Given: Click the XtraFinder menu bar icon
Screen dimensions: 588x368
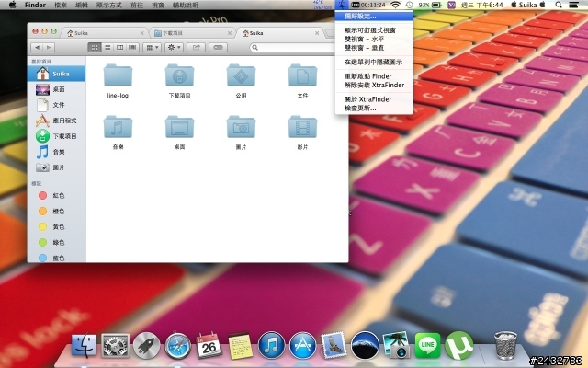Looking at the screenshot, I should click(x=342, y=5).
